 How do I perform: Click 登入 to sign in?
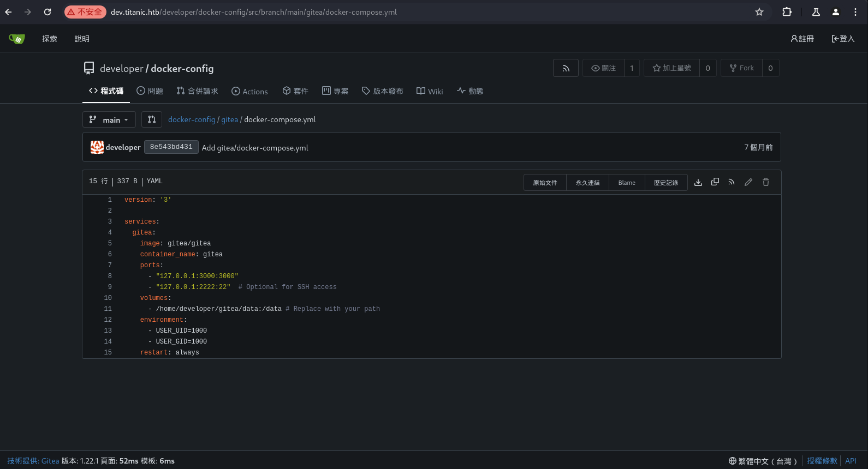click(x=843, y=39)
